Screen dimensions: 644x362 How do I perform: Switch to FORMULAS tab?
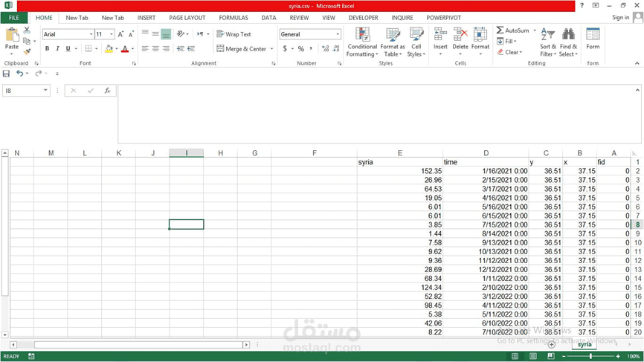234,18
